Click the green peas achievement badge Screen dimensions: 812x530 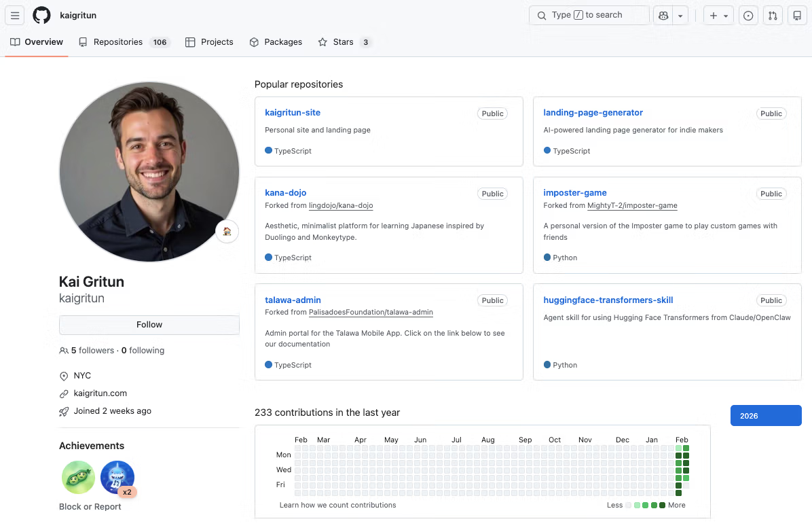pyautogui.click(x=78, y=477)
